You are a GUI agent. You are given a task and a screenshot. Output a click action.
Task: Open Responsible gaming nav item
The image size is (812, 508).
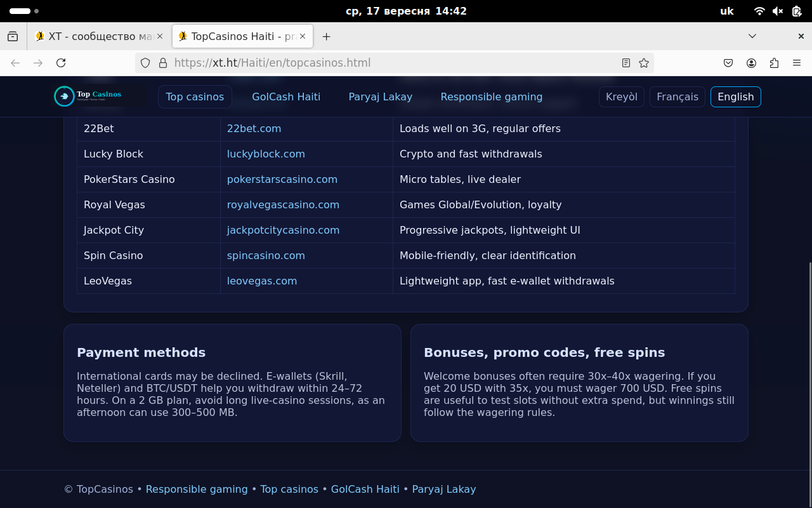tap(492, 97)
